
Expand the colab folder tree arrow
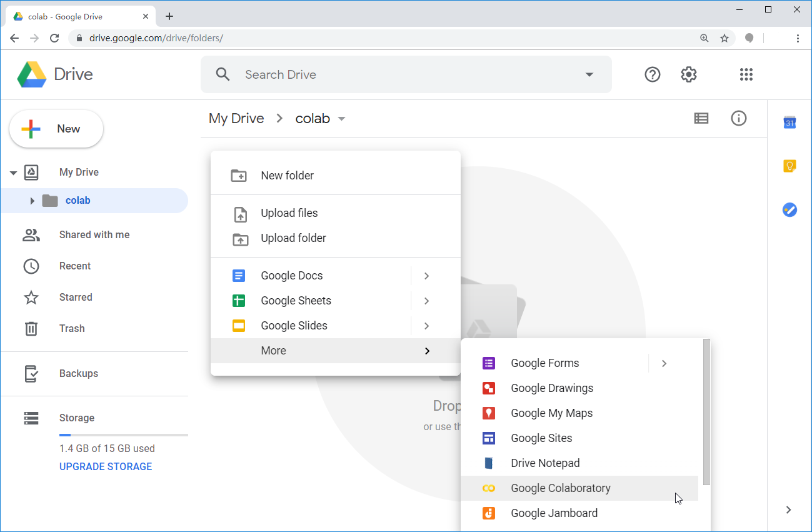click(32, 201)
